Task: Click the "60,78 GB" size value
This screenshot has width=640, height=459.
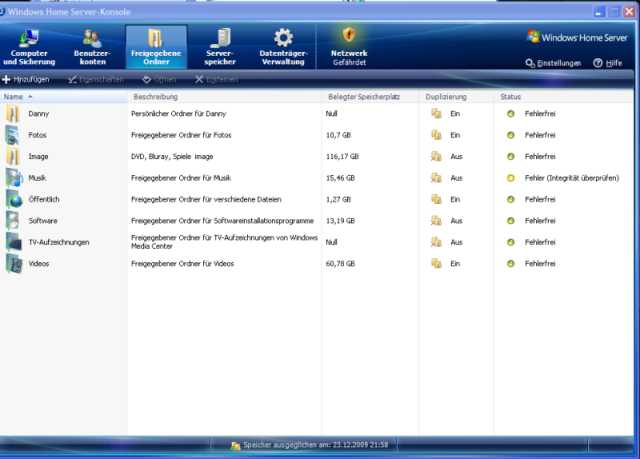Action: pyautogui.click(x=340, y=264)
